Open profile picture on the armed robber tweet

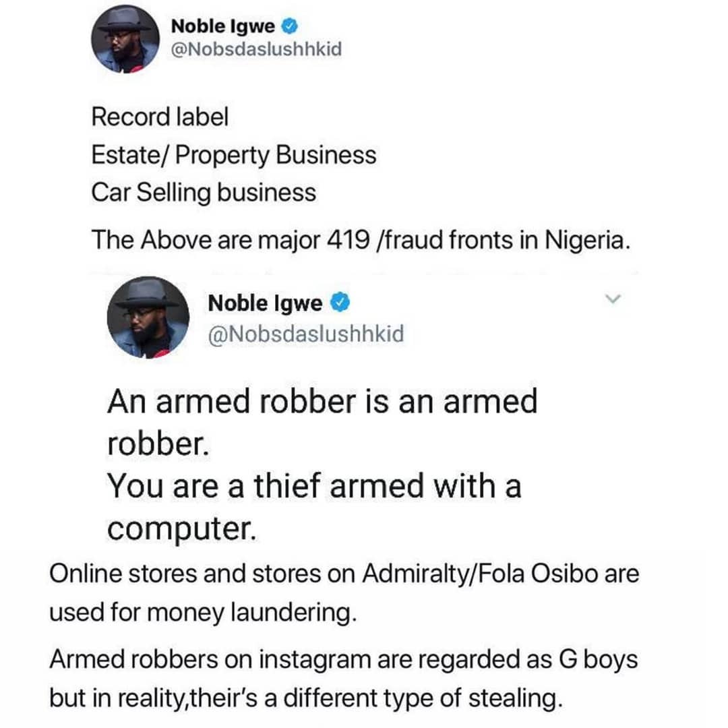pos(148,317)
